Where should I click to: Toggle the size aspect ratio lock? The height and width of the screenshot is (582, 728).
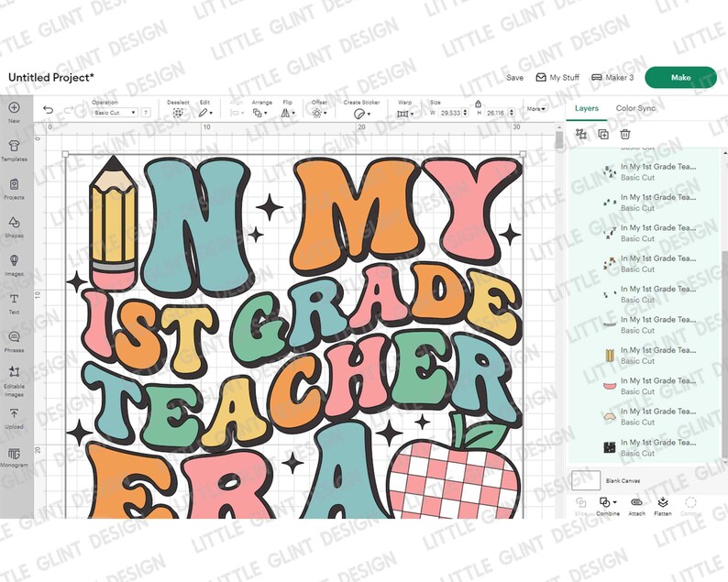coord(479,104)
